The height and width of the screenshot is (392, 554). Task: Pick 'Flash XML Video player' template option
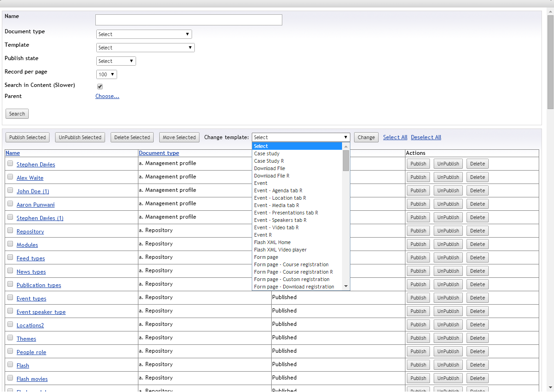[280, 250]
